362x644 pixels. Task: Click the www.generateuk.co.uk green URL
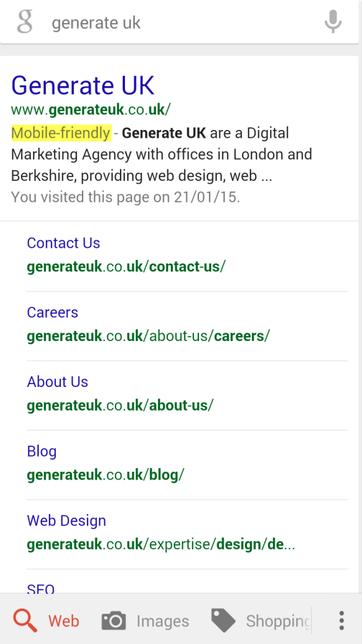click(x=90, y=110)
